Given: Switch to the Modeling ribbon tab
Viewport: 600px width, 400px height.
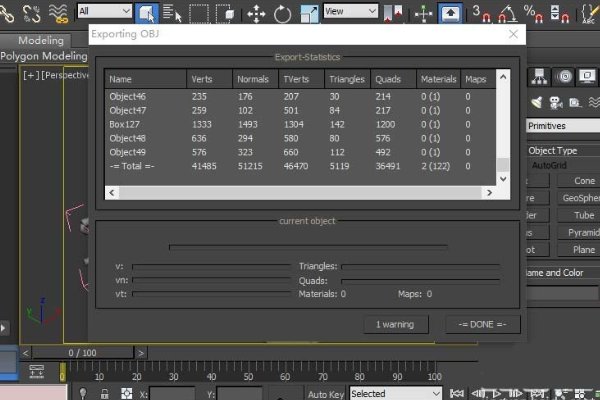Looking at the screenshot, I should pos(41,41).
